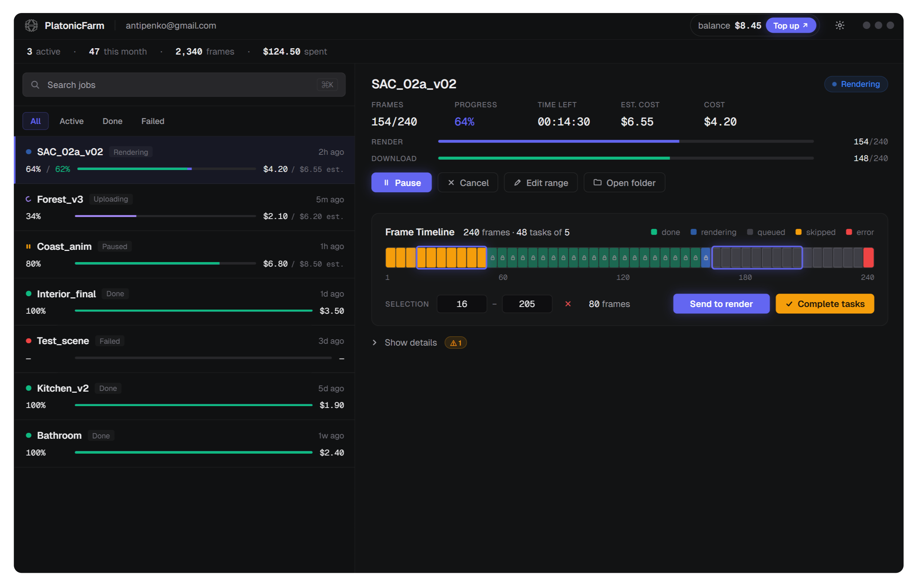
Task: Click the Complete tasks button
Action: click(x=825, y=304)
